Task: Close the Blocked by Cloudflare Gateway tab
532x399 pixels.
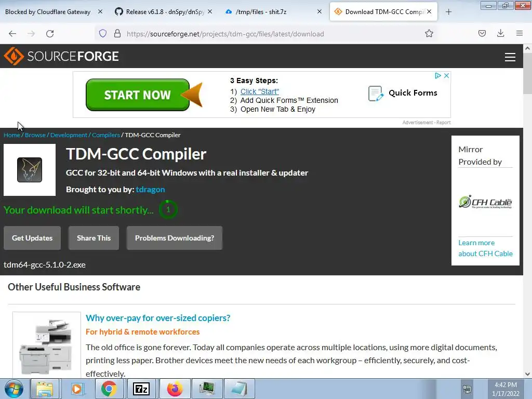Action: 100,11
